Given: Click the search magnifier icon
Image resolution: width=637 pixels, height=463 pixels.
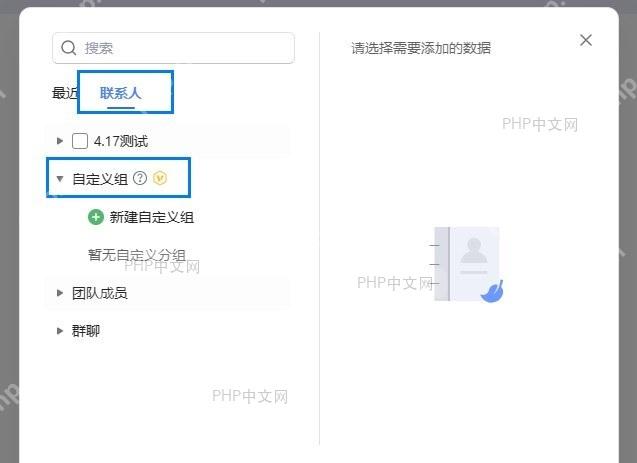Looking at the screenshot, I should click(69, 48).
